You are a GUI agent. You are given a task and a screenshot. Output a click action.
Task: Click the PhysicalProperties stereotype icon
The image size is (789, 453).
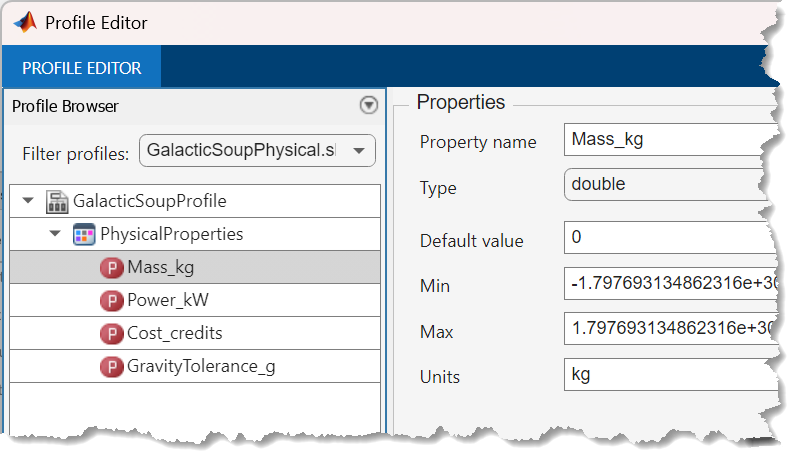85,234
